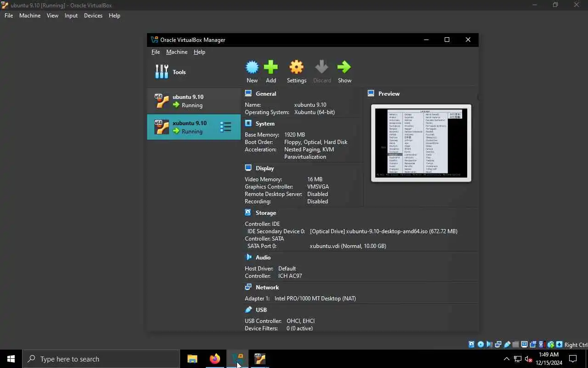Click the General section monitor icon

pyautogui.click(x=249, y=93)
